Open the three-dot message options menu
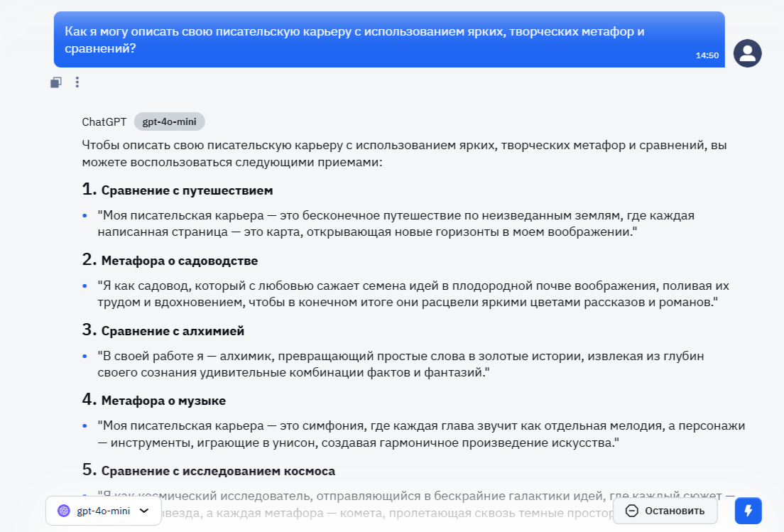Viewport: 784px width, 532px height. coord(77,82)
